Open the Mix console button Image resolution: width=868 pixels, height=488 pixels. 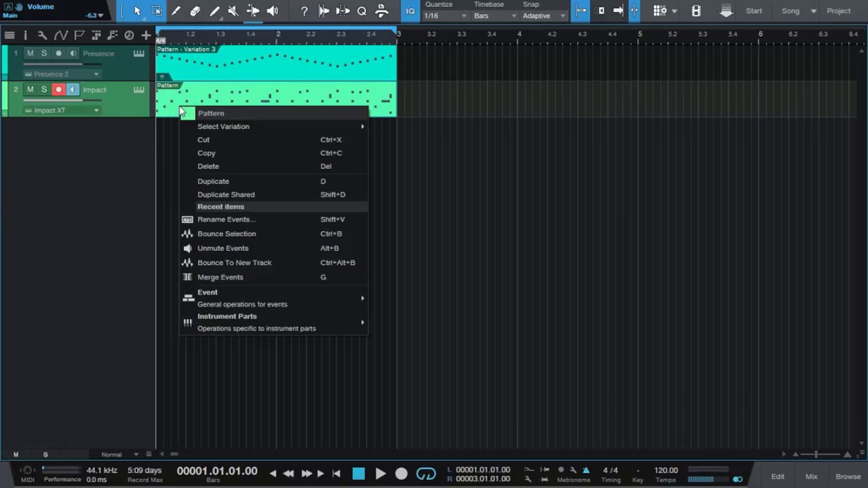click(811, 476)
